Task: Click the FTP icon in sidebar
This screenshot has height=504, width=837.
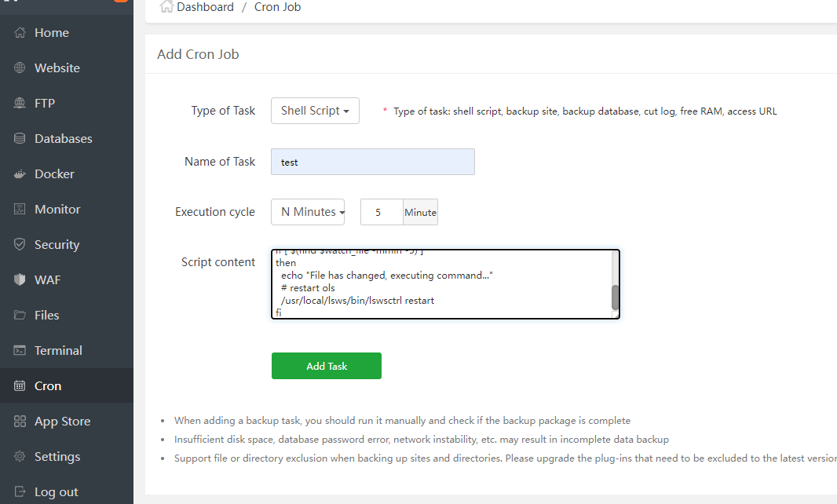Action: point(20,104)
